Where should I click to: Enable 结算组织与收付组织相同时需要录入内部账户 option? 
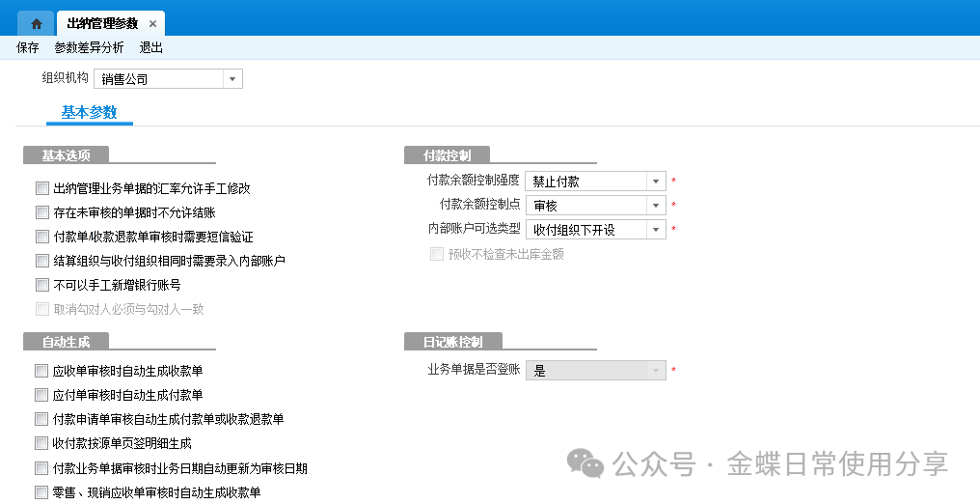coord(41,261)
